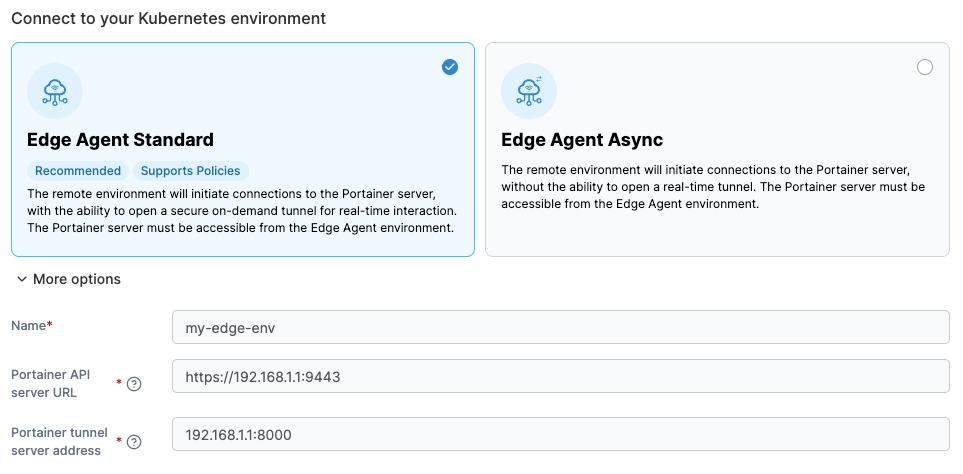Open help tooltip for Portainer API server URL

pos(134,384)
